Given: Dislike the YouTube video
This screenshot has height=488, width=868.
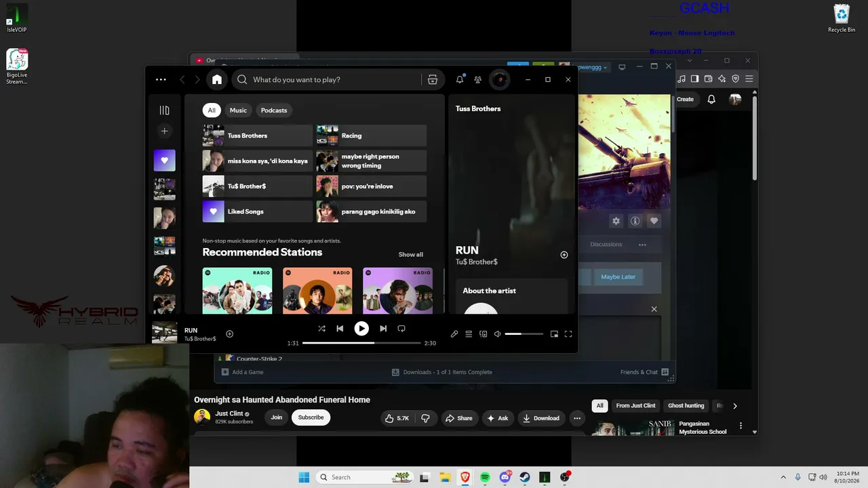Looking at the screenshot, I should tap(425, 418).
